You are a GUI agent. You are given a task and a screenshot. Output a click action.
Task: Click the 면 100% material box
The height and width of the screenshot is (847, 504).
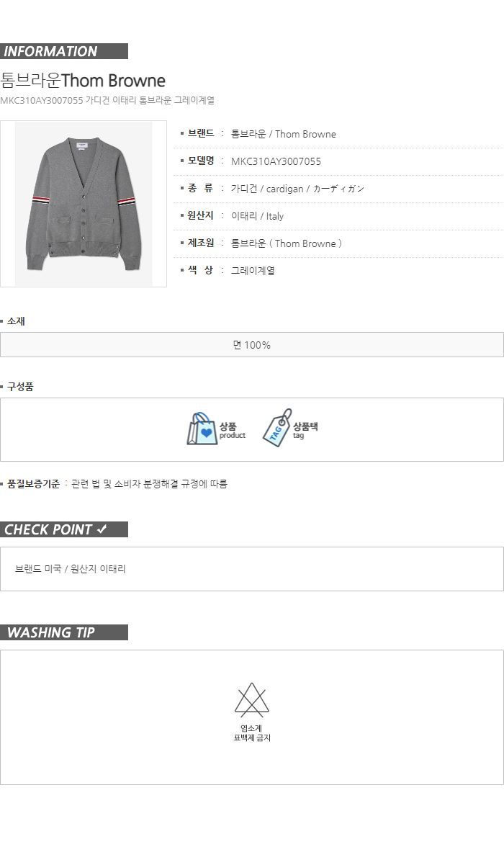click(252, 345)
